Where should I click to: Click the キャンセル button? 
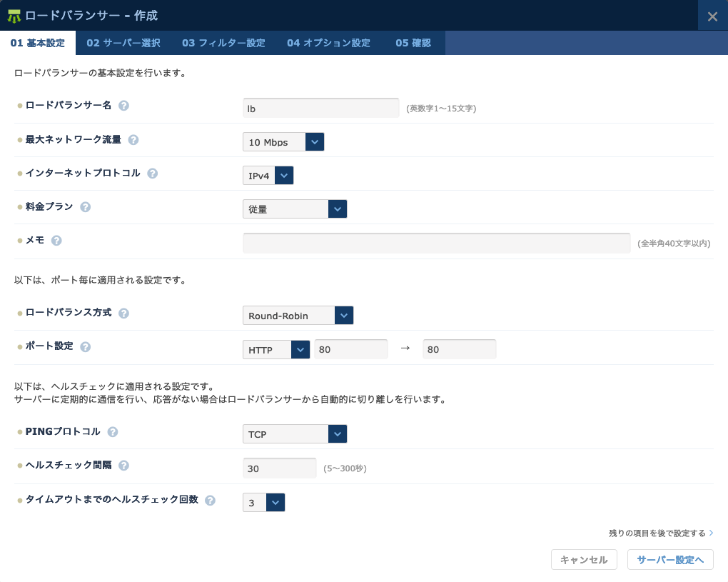(583, 560)
